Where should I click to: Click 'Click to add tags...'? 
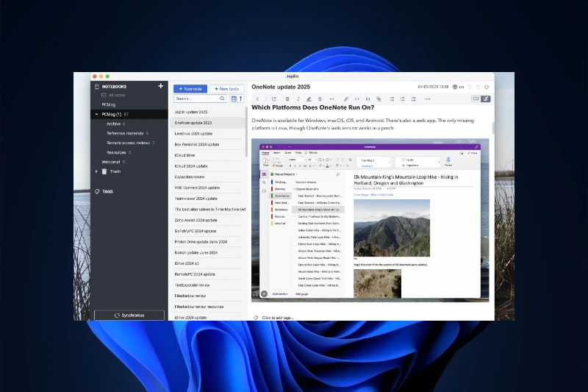[x=278, y=318]
